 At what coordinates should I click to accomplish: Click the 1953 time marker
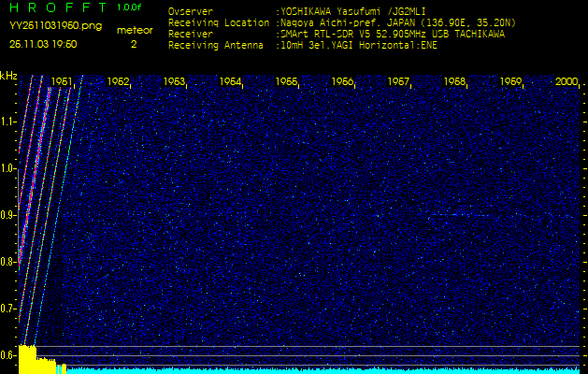click(x=174, y=82)
